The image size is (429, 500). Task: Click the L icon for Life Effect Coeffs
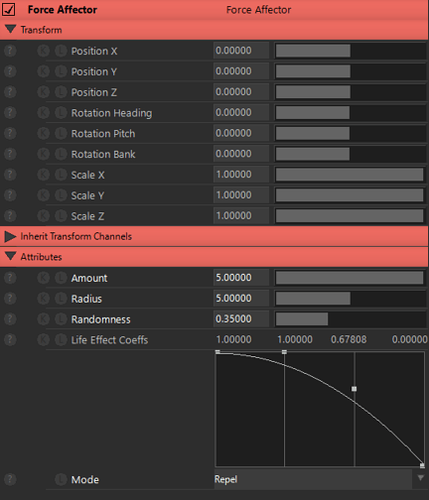click(61, 340)
